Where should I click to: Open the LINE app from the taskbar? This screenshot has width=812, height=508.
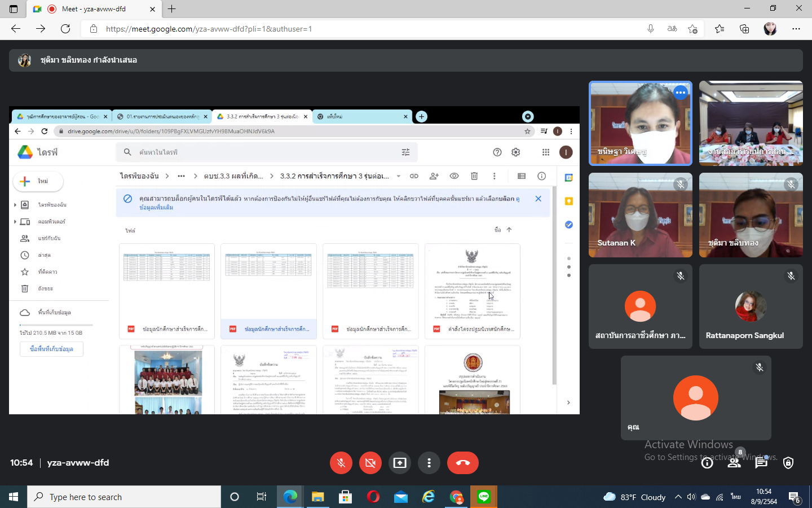pyautogui.click(x=484, y=497)
